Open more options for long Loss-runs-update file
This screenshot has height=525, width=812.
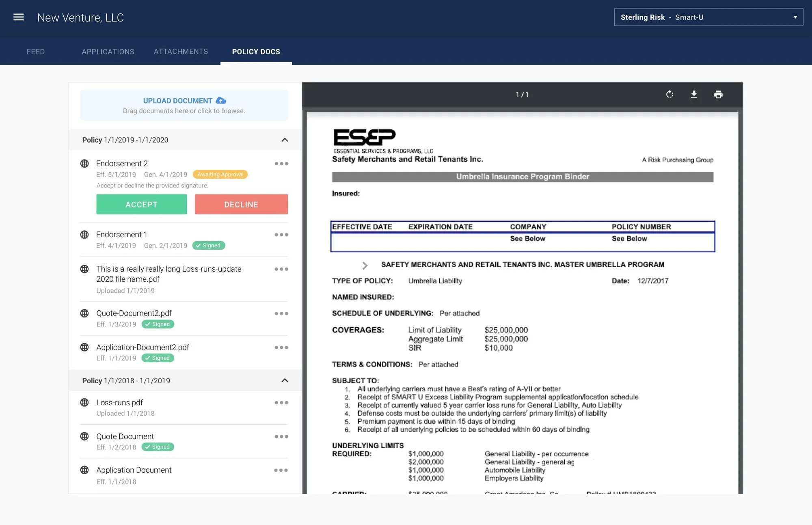281,269
